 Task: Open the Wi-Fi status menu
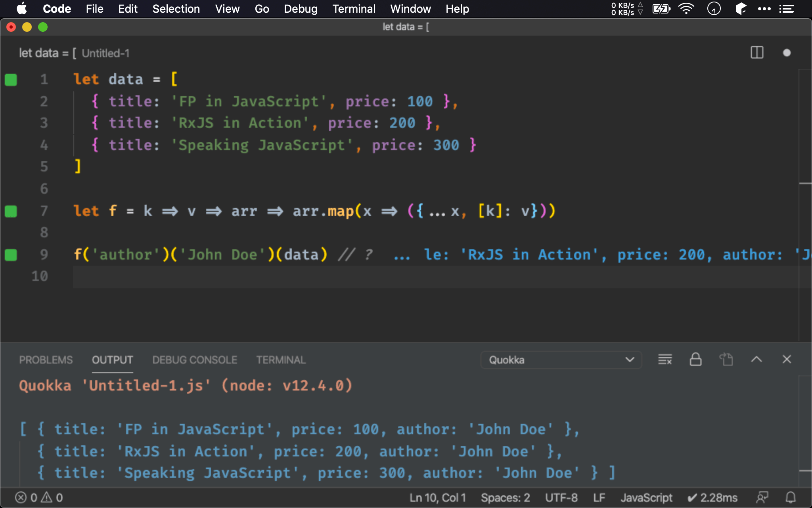point(686,9)
